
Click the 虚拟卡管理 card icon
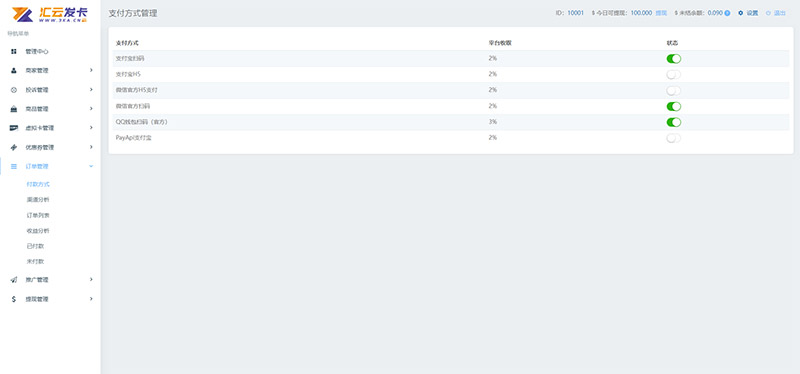[14, 128]
